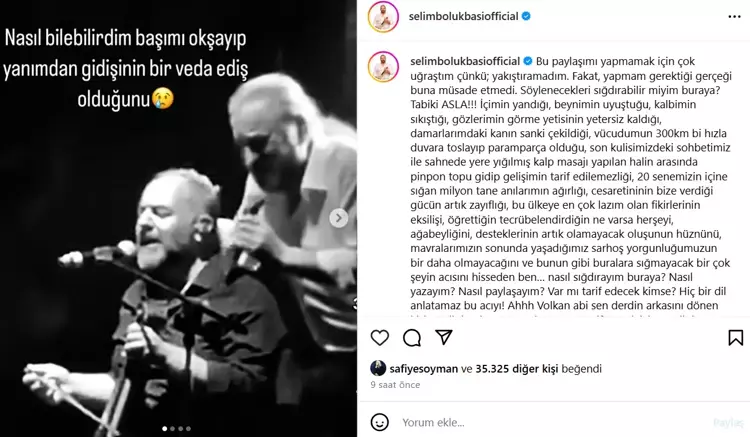The image size is (750, 437).
Task: Open comments via speech bubble icon
Action: (412, 338)
